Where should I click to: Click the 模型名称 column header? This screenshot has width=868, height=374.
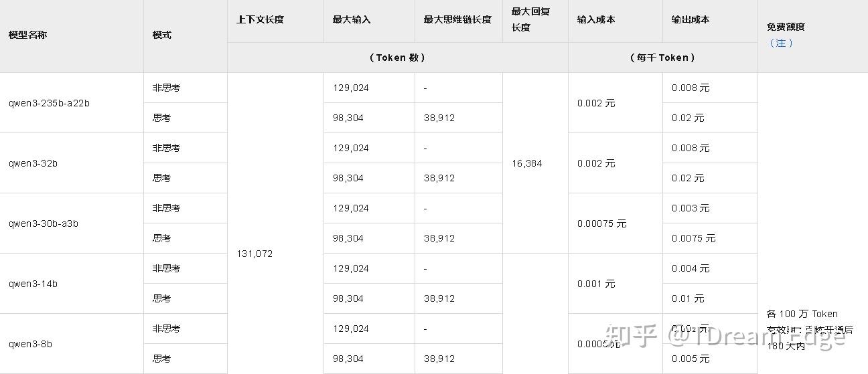[x=27, y=35]
